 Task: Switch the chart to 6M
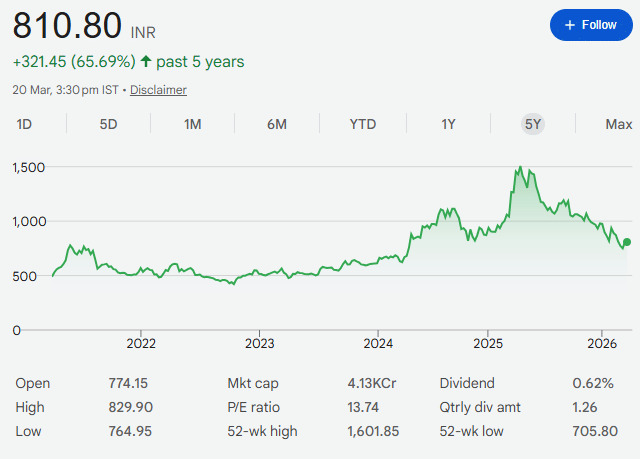coord(277,124)
